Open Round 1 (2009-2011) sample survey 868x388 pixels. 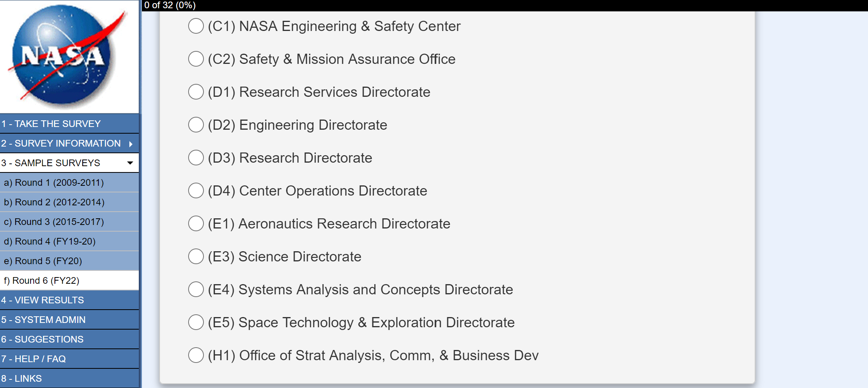tap(54, 183)
